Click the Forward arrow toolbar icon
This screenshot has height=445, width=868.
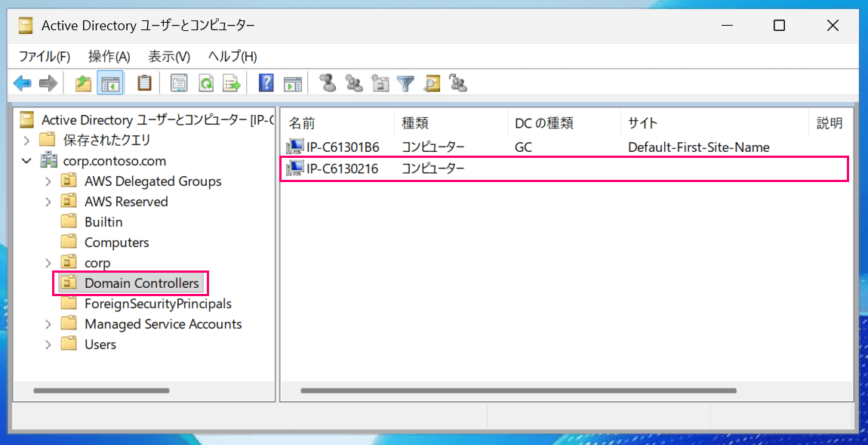pyautogui.click(x=49, y=84)
